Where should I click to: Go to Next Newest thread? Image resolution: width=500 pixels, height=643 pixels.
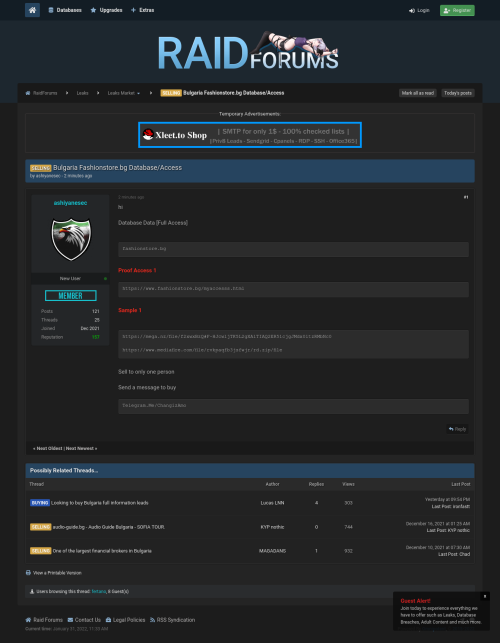(81, 448)
